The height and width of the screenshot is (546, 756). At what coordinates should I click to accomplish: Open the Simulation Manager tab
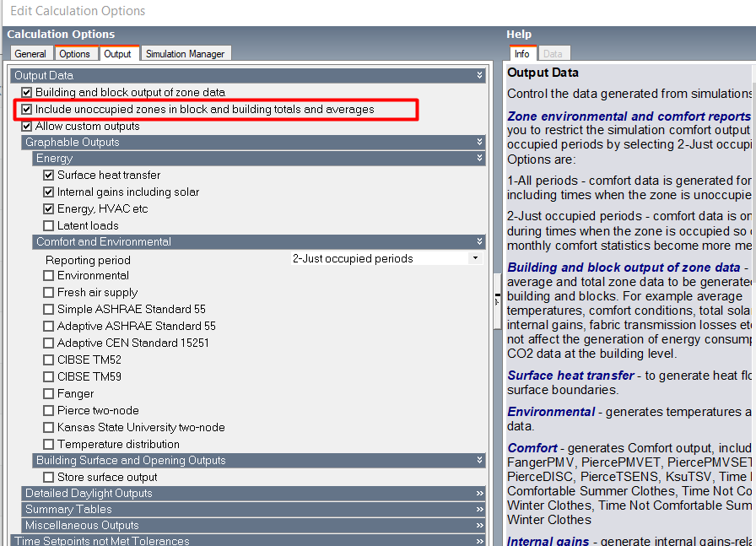click(x=185, y=53)
